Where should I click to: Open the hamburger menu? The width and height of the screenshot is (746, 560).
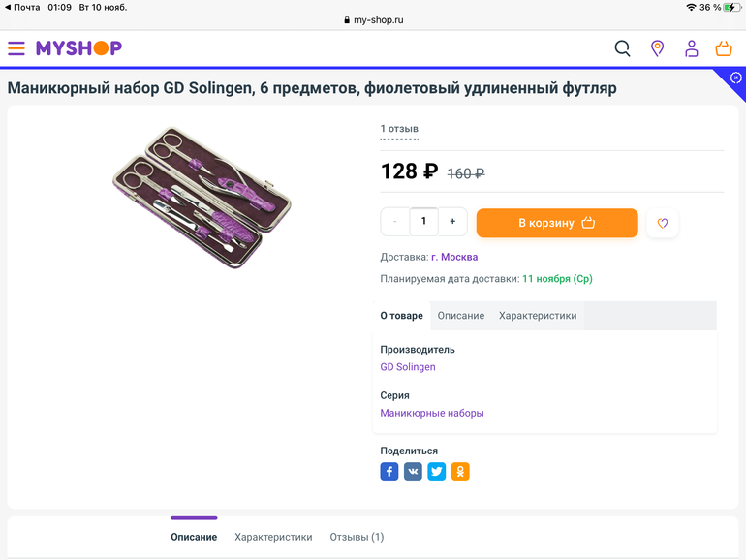pyautogui.click(x=16, y=48)
